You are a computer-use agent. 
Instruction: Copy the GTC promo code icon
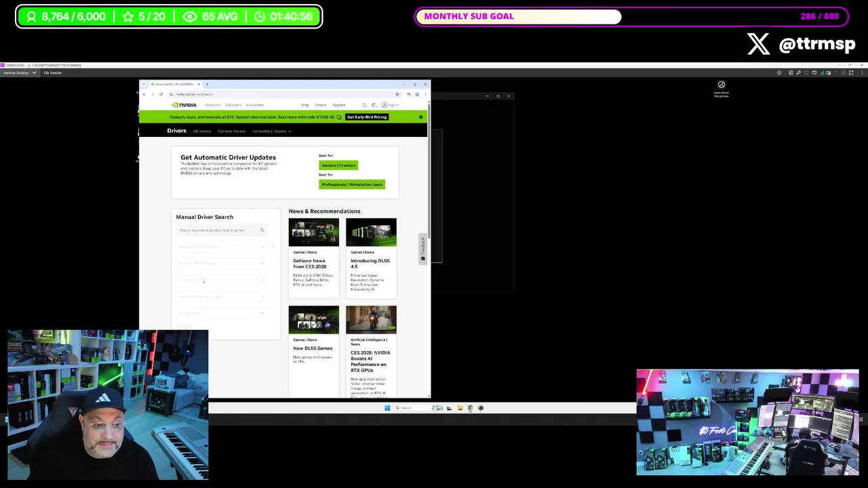[x=339, y=117]
